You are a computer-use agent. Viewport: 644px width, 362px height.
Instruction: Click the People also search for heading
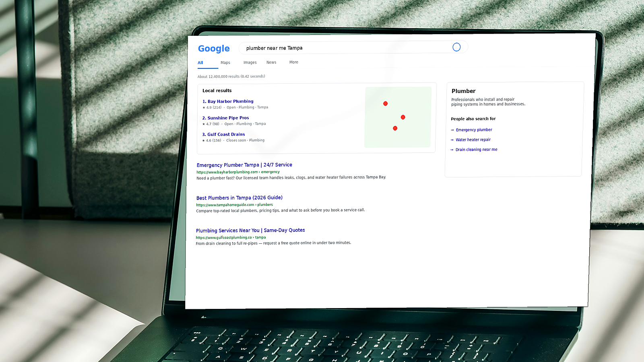coord(473,119)
